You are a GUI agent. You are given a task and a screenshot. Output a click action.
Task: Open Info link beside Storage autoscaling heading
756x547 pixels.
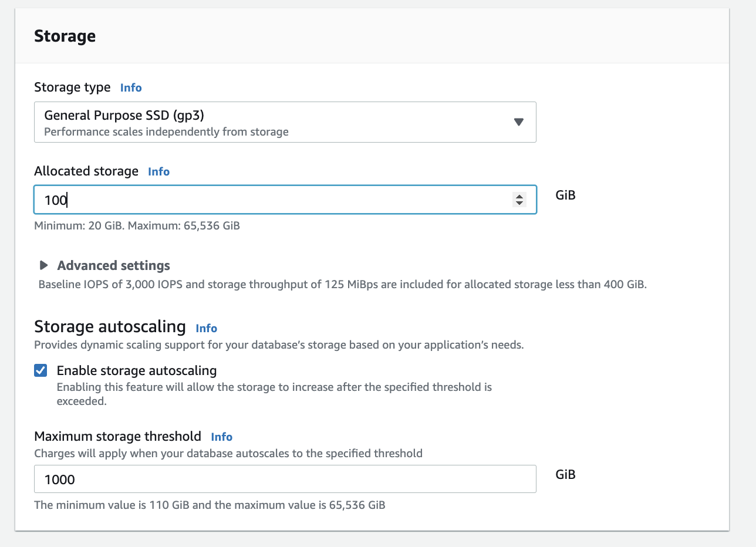click(x=206, y=328)
